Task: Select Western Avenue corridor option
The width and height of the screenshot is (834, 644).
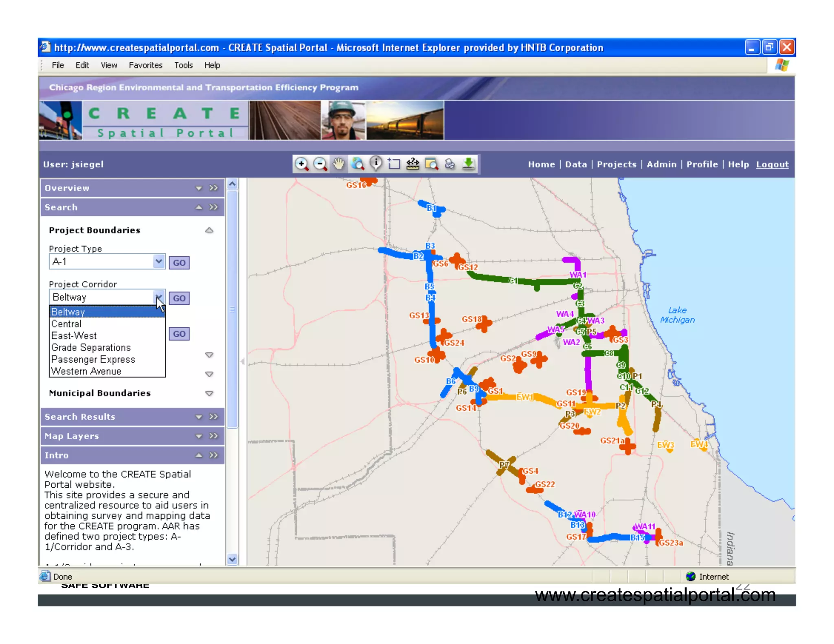Action: [107, 371]
